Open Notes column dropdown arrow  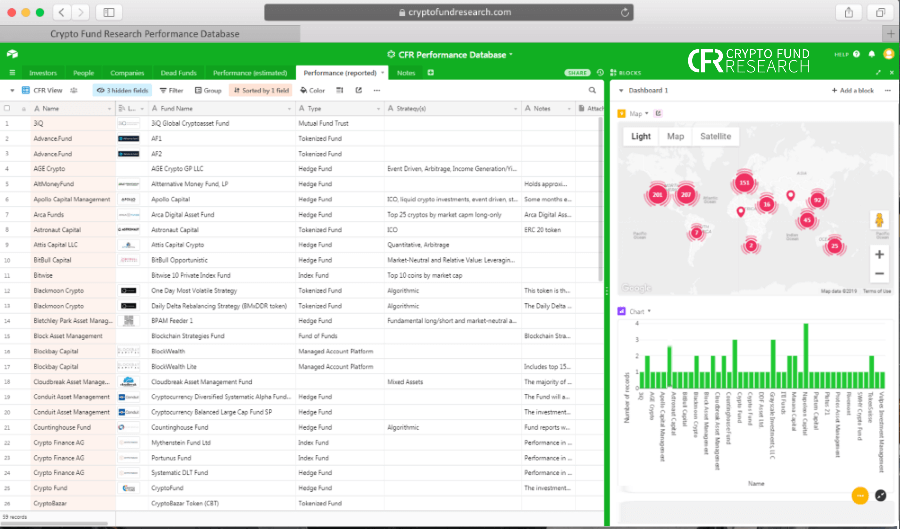[569, 108]
